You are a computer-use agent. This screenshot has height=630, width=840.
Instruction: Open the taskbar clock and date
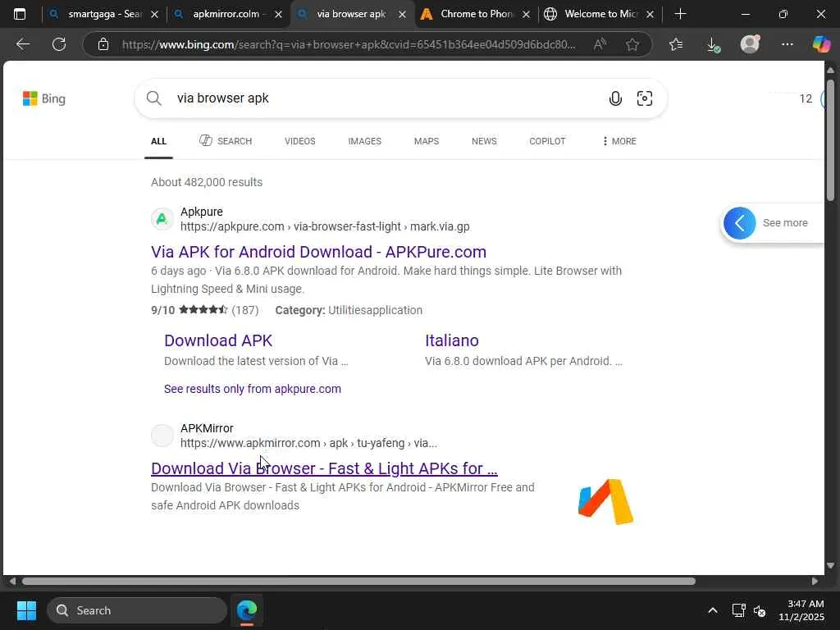pos(801,610)
